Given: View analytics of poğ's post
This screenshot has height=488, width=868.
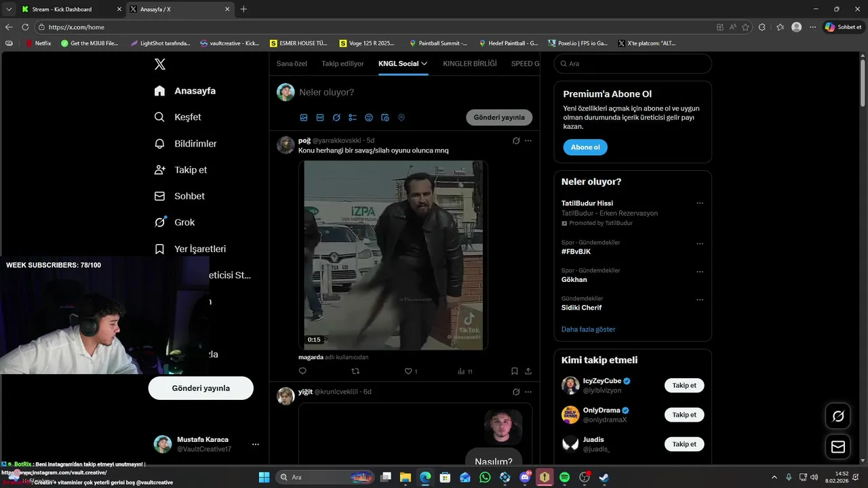Looking at the screenshot, I should click(x=465, y=371).
